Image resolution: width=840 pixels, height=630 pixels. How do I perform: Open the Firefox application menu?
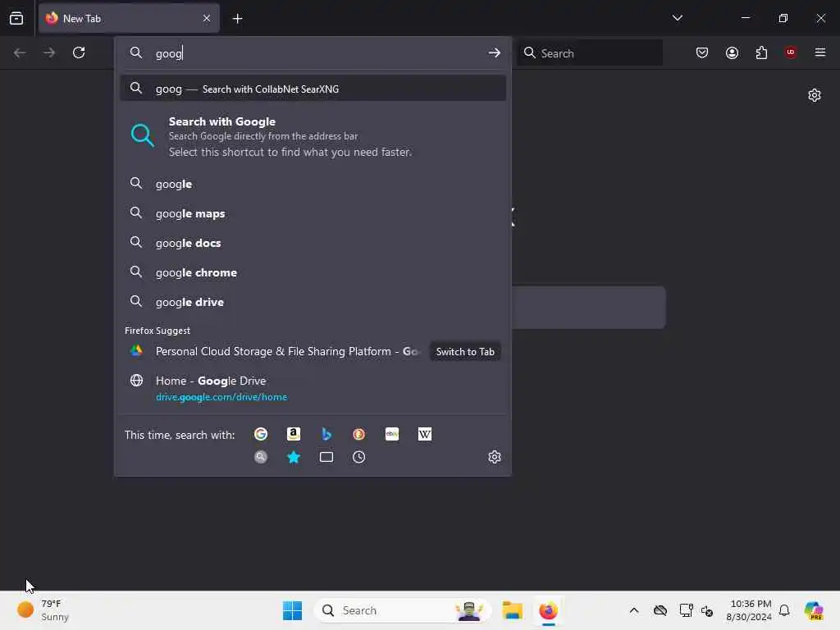tap(820, 52)
